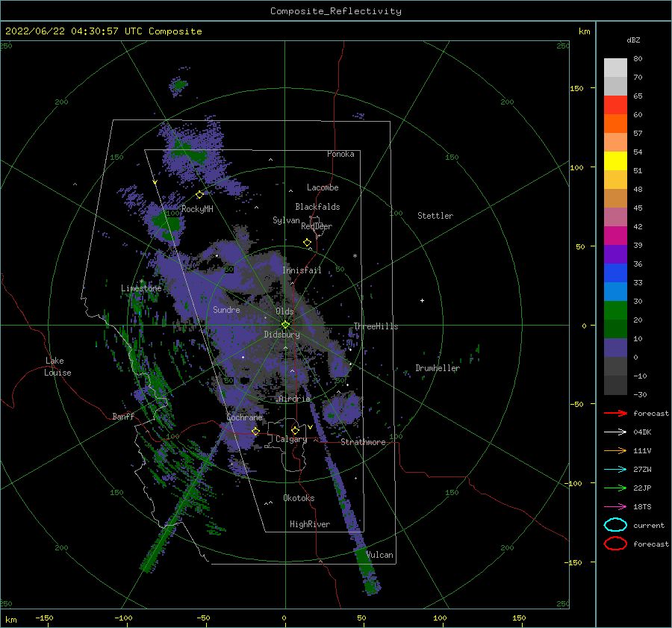The width and height of the screenshot is (672, 628).
Task: Click the Lake Louise label
Action: 57,367
